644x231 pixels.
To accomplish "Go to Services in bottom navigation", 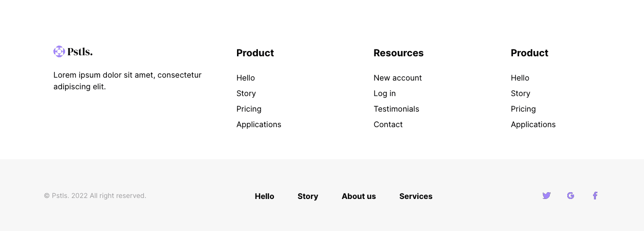I will [x=416, y=197].
